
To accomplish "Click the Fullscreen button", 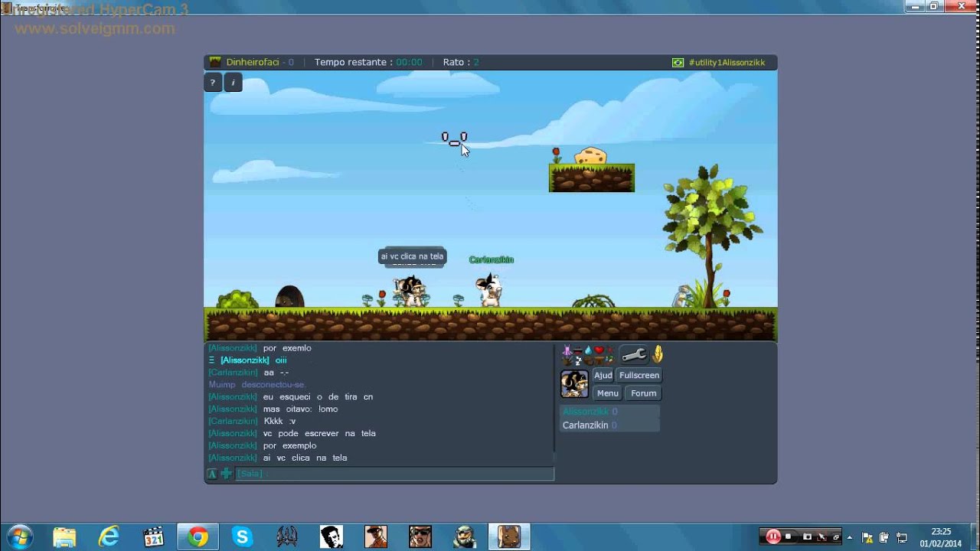I will click(639, 375).
